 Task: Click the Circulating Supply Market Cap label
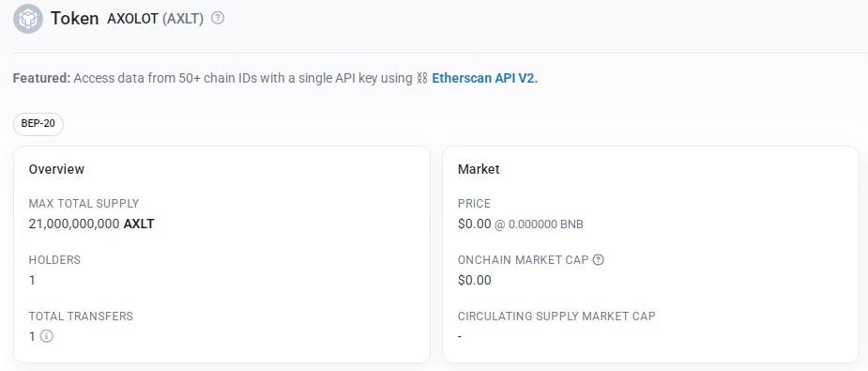[x=556, y=317]
